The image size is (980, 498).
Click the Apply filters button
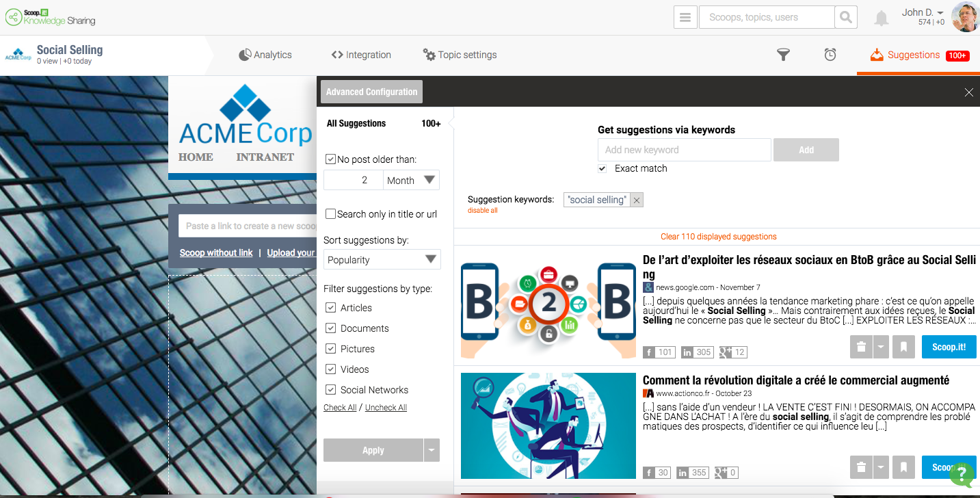(373, 450)
